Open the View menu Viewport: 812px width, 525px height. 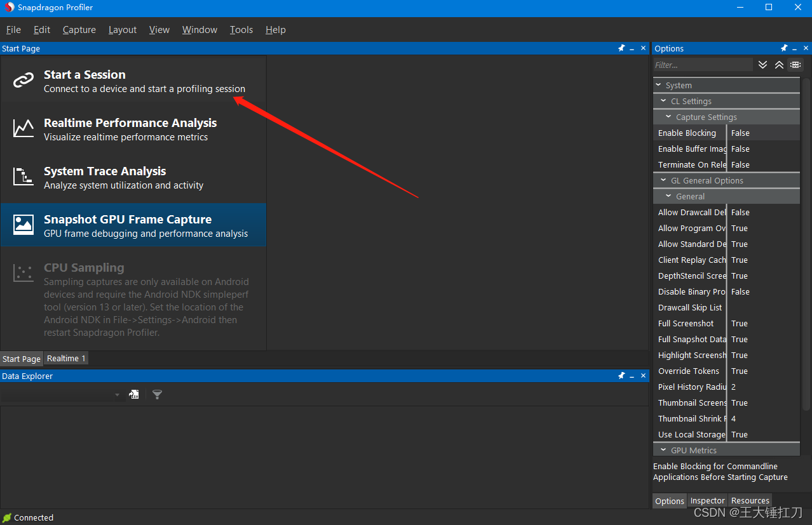coord(159,30)
